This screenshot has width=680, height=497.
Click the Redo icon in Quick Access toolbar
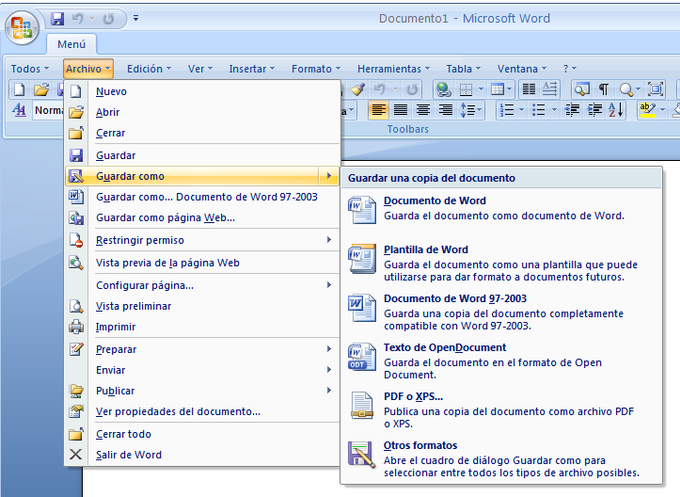[x=108, y=19]
